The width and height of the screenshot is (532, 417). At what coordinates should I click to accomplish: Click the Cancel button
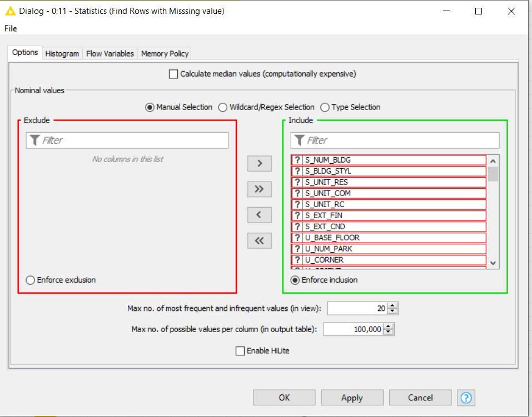coord(420,398)
